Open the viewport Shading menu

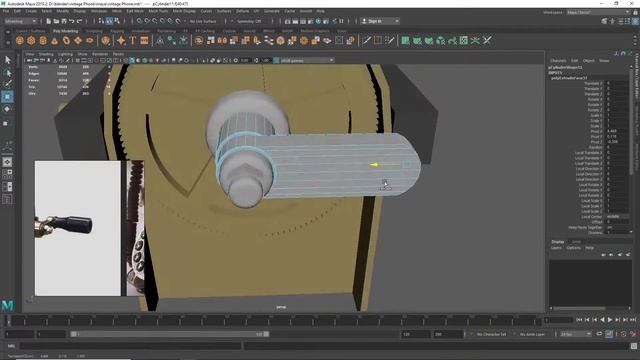tap(46, 54)
